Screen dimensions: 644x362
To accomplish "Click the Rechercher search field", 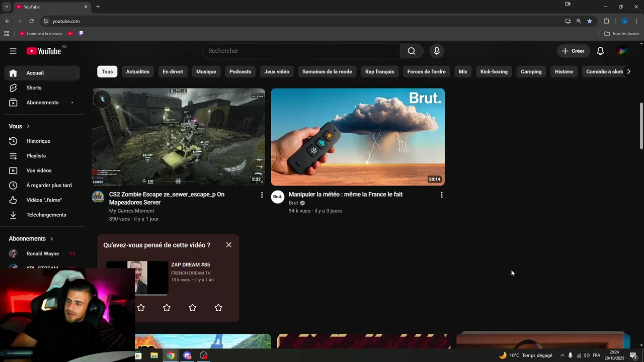I will coord(301,51).
